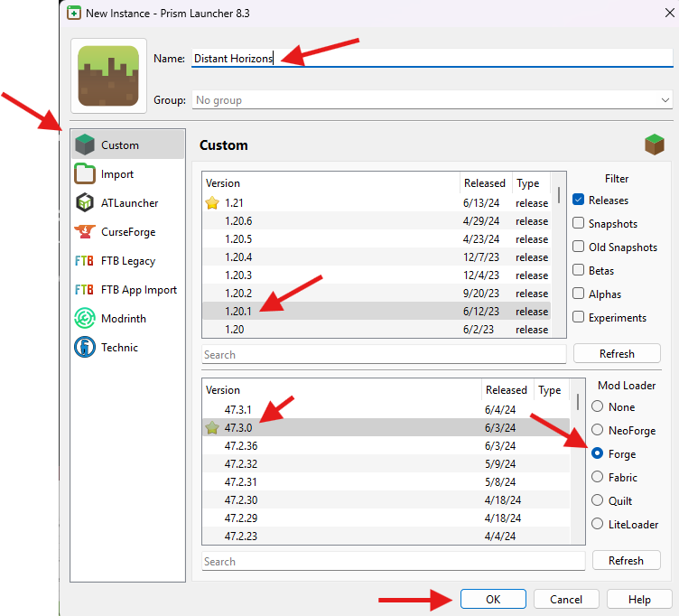Screen dimensions: 679x616
Task: Enable the Snapshots filter
Action: (578, 223)
